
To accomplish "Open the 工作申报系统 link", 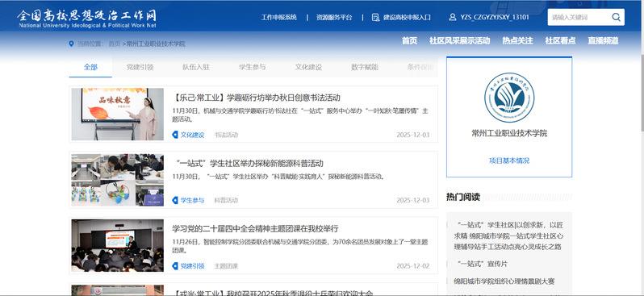I will click(x=279, y=17).
